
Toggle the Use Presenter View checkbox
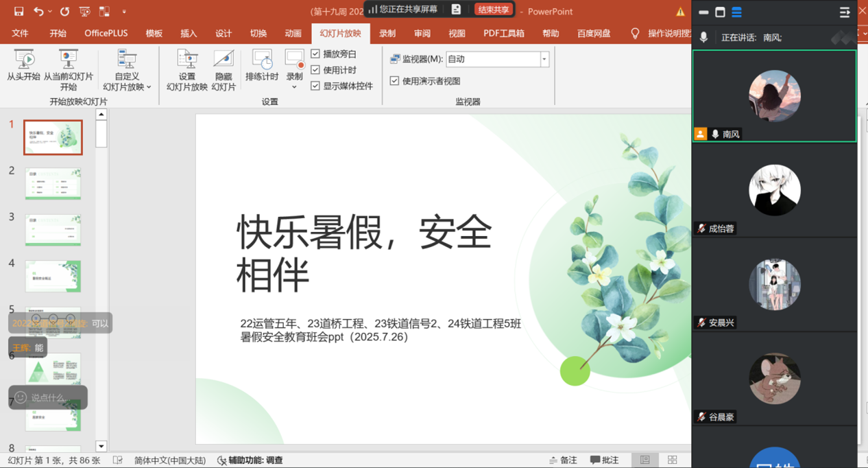(x=394, y=81)
